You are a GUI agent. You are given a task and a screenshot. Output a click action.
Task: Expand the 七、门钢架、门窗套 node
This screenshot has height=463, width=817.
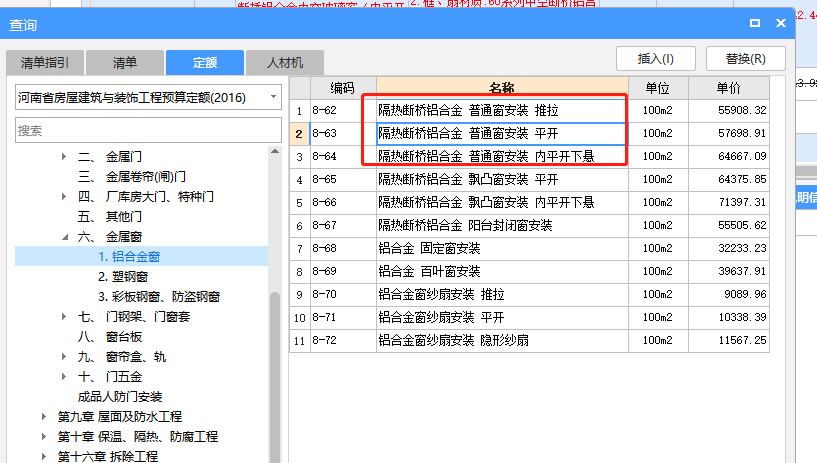(x=64, y=316)
